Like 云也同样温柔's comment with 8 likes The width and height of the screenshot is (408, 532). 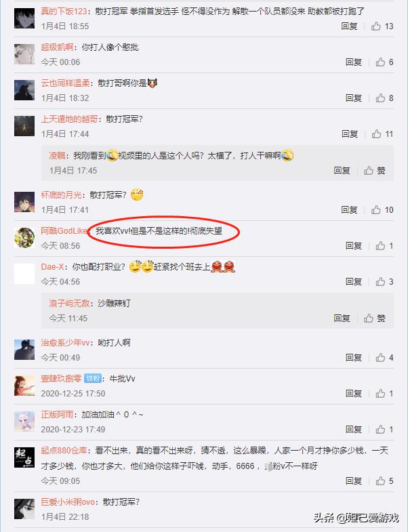click(384, 98)
